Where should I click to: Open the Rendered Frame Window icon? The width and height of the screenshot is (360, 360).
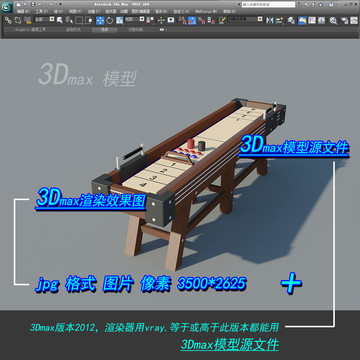pos(354,20)
